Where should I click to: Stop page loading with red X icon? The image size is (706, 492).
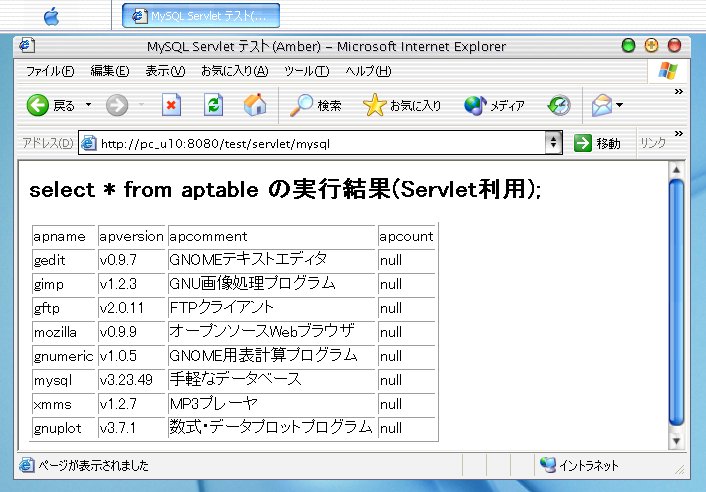click(172, 105)
